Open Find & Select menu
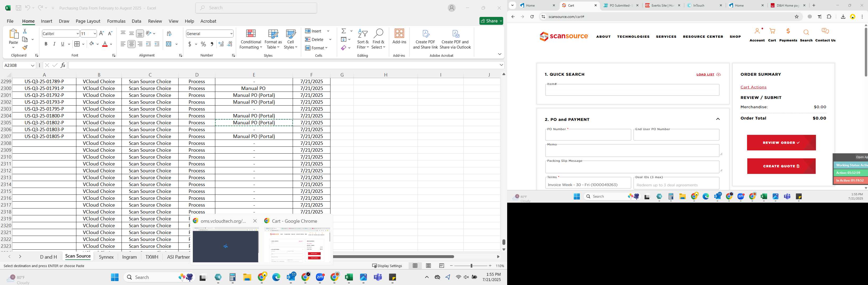 379,39
